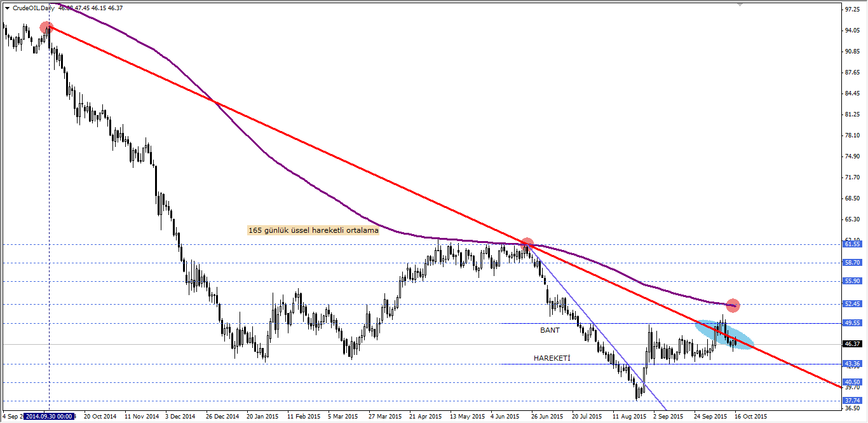Click the BANT text label
Image resolution: width=868 pixels, height=423 pixels.
click(550, 331)
